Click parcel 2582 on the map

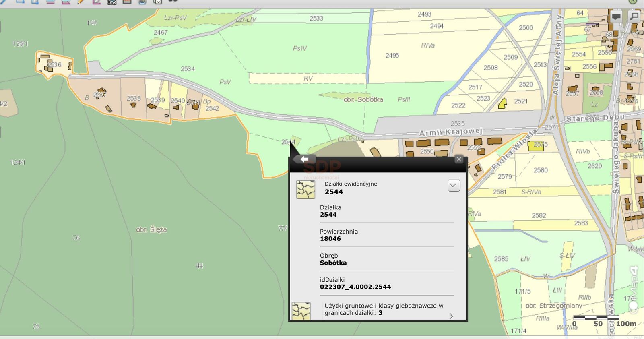tap(539, 215)
